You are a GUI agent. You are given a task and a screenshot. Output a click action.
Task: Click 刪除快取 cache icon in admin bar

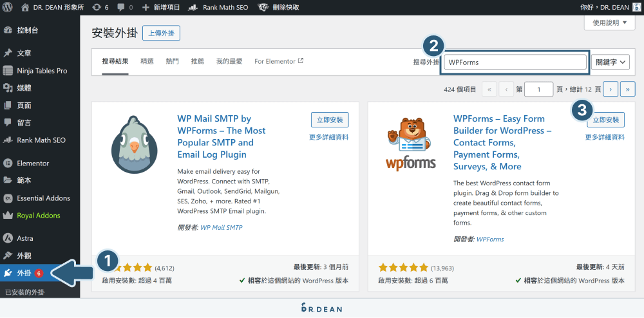point(263,7)
